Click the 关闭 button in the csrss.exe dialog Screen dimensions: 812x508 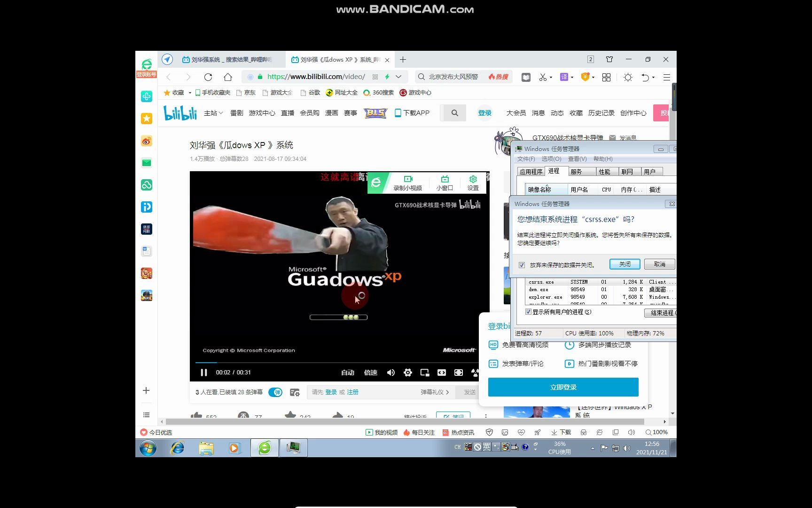pyautogui.click(x=625, y=264)
